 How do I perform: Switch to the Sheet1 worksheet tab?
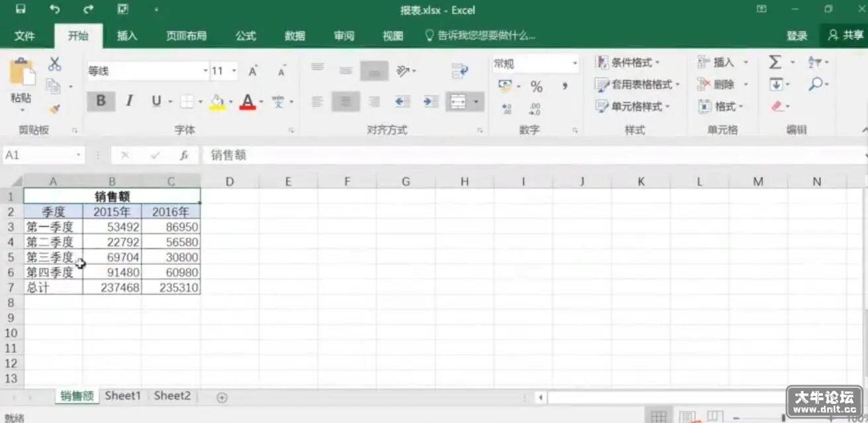(x=123, y=396)
